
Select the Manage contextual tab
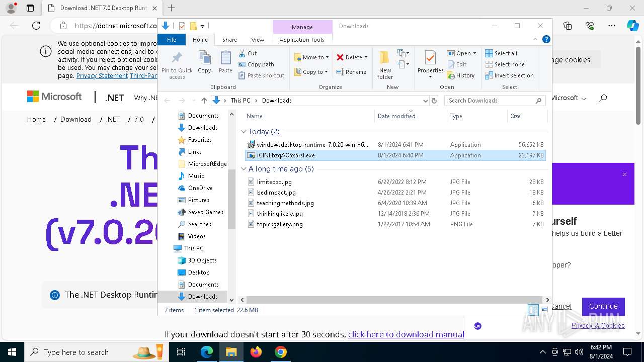302,27
